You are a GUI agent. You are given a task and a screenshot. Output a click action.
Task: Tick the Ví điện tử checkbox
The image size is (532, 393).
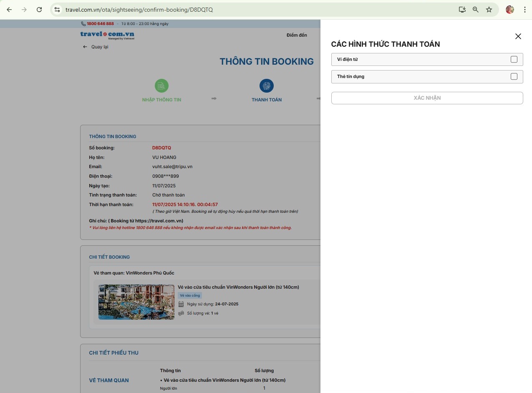click(514, 59)
